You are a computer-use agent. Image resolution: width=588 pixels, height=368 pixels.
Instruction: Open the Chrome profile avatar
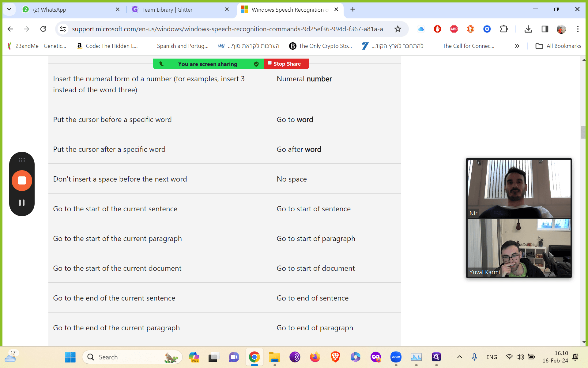point(561,29)
